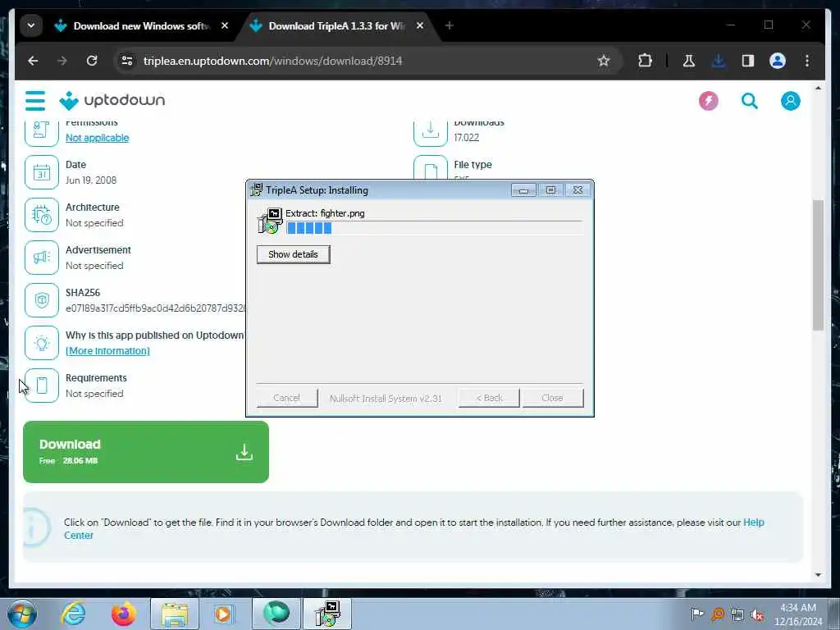Open Windows Media Player from taskbar

(223, 614)
